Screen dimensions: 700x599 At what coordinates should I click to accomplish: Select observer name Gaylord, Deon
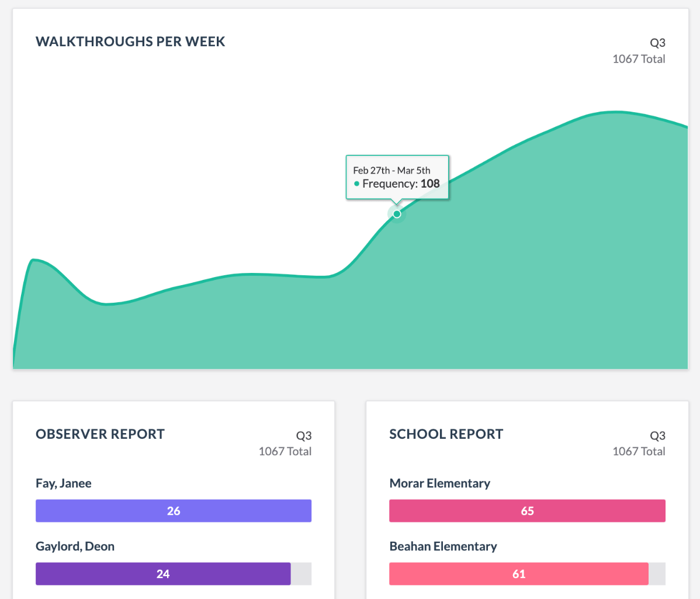coord(75,546)
